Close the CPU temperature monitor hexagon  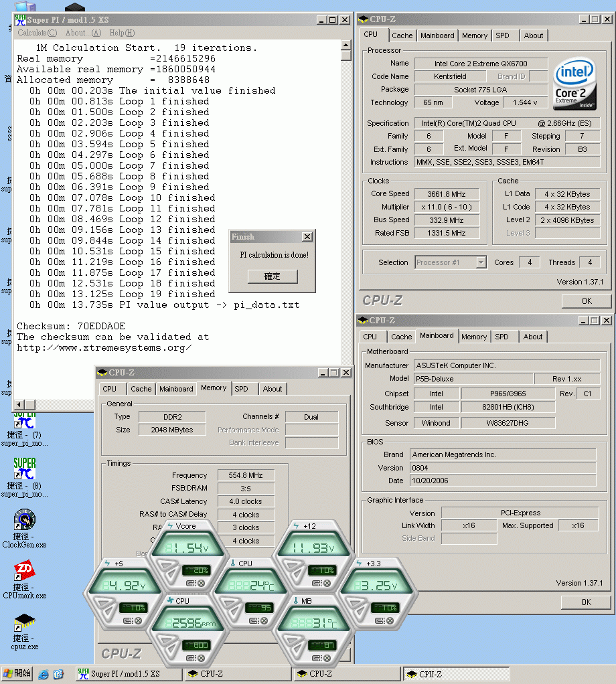[264, 620]
